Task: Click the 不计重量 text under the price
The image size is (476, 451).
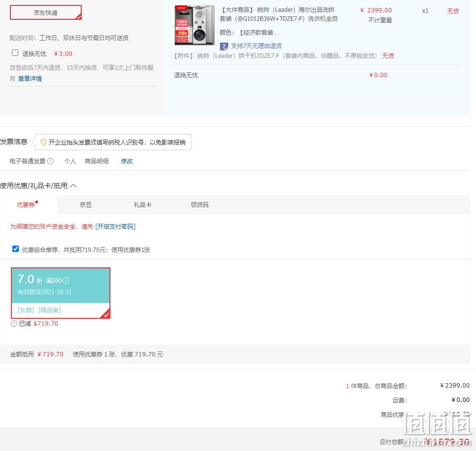Action: [380, 20]
